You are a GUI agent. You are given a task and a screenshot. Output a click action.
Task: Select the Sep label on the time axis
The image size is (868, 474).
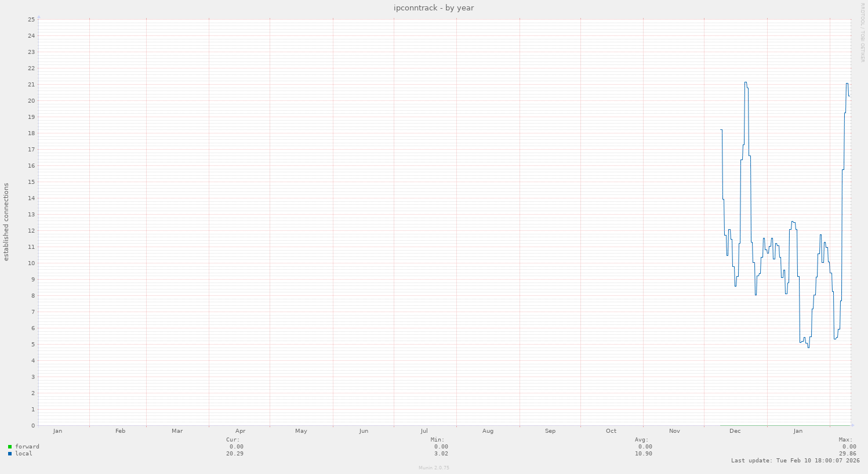pyautogui.click(x=550, y=431)
